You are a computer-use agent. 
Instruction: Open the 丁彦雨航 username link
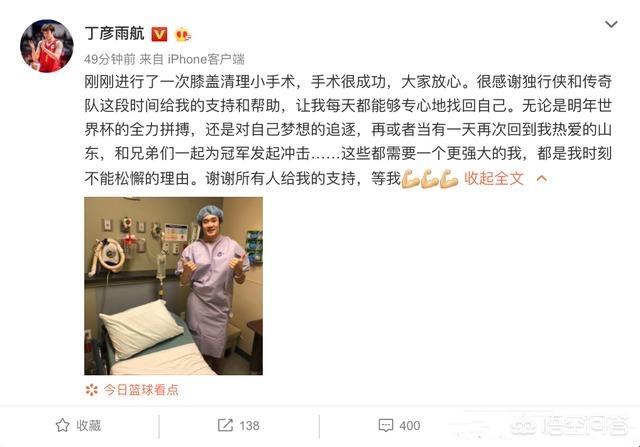(115, 33)
